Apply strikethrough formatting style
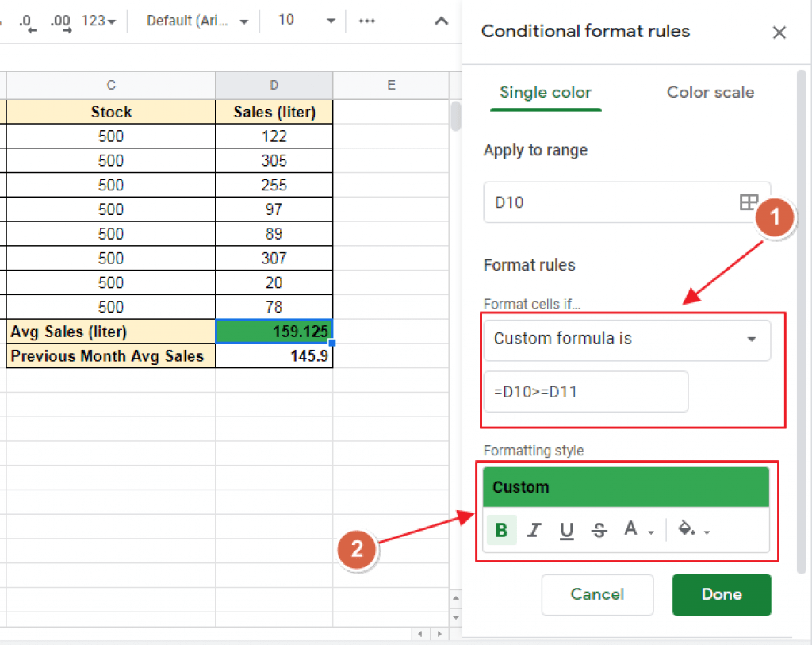 tap(599, 529)
